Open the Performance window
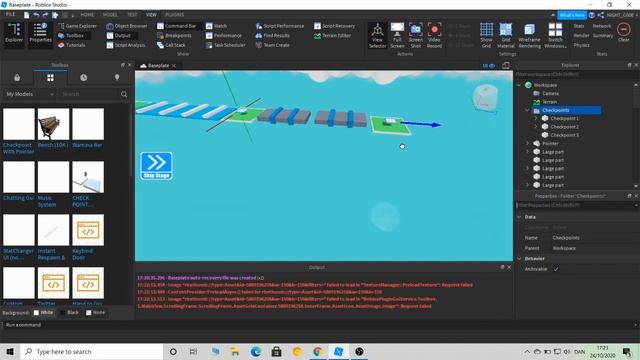640x360 pixels. pos(224,36)
